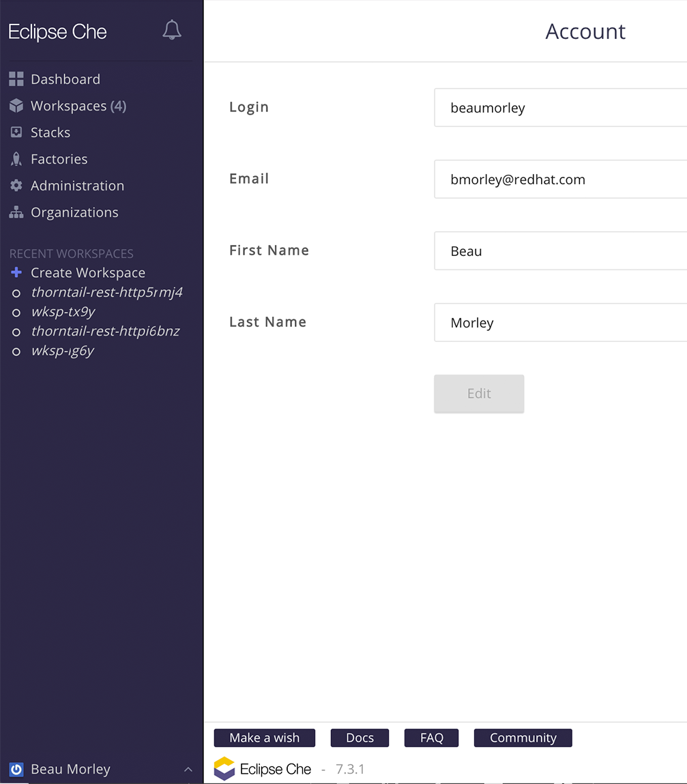The image size is (687, 784).
Task: Click the Workspaces grid icon
Action: click(x=16, y=106)
